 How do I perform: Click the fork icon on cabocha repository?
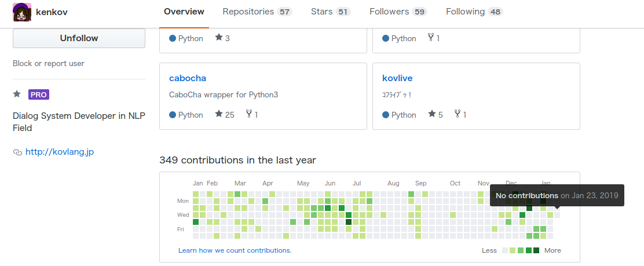(x=249, y=114)
